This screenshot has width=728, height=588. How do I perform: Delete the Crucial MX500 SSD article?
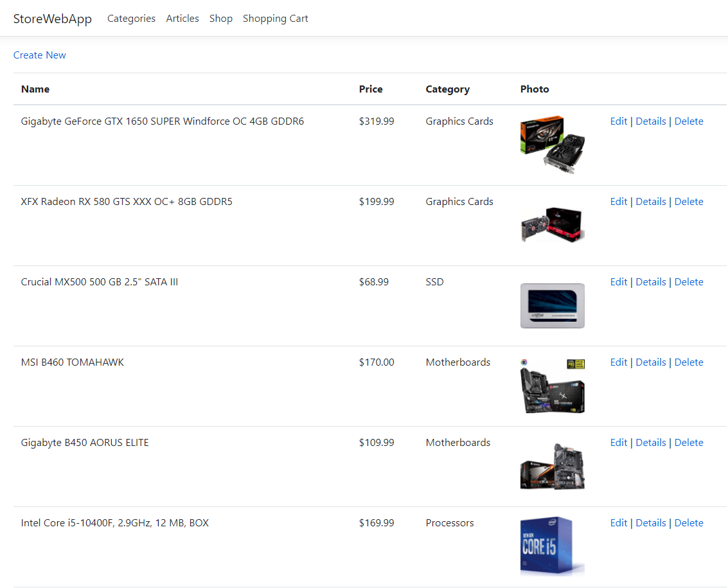(689, 282)
